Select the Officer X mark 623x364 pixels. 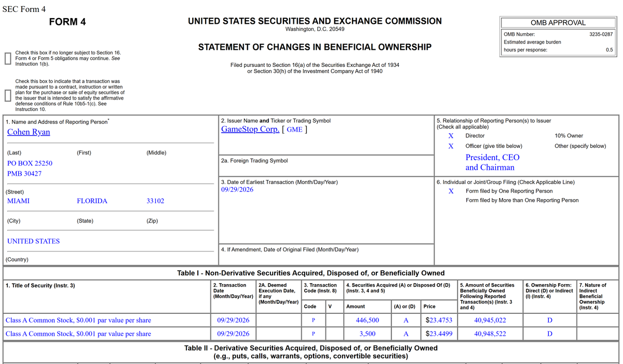click(451, 146)
